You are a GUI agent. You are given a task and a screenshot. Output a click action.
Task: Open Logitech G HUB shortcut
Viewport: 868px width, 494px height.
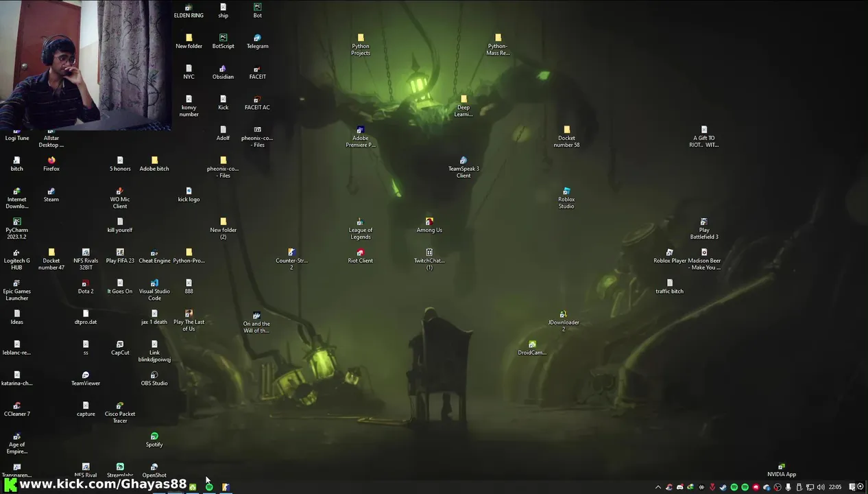point(17,259)
